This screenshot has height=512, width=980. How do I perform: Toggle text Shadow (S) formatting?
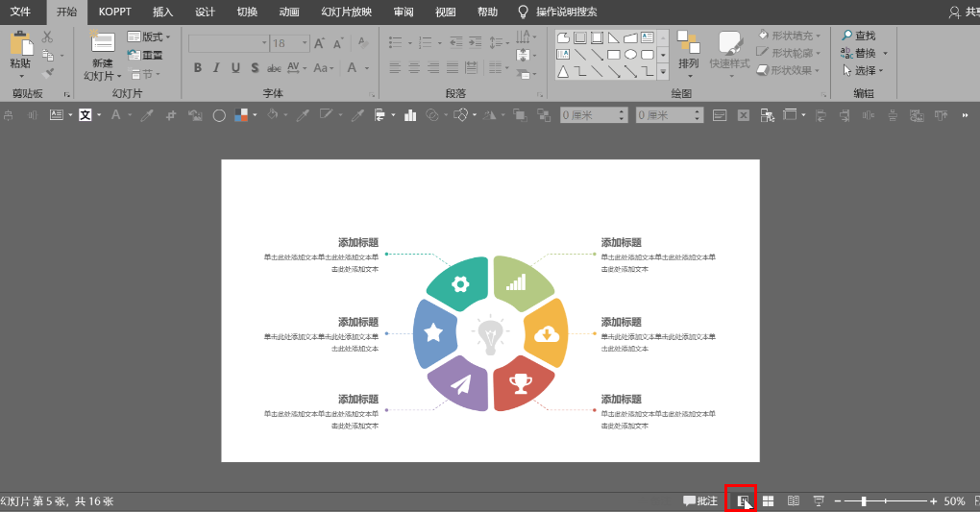point(255,67)
